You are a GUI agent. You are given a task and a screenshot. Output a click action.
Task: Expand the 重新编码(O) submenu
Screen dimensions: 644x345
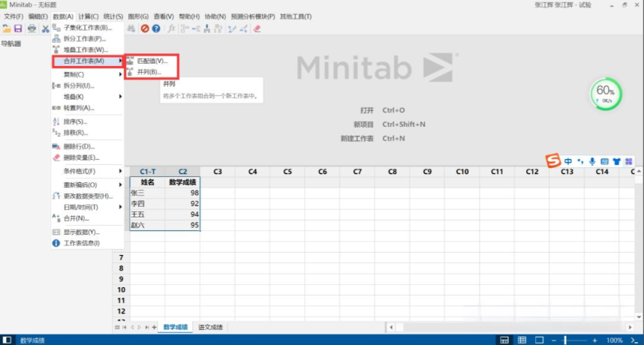click(x=88, y=185)
